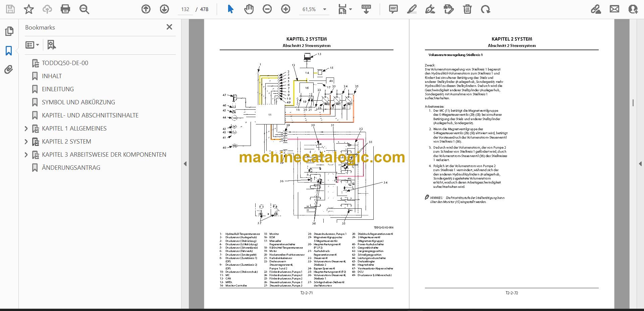Add file to starred favorites
Screen dimensions: 644x311
coord(29,9)
